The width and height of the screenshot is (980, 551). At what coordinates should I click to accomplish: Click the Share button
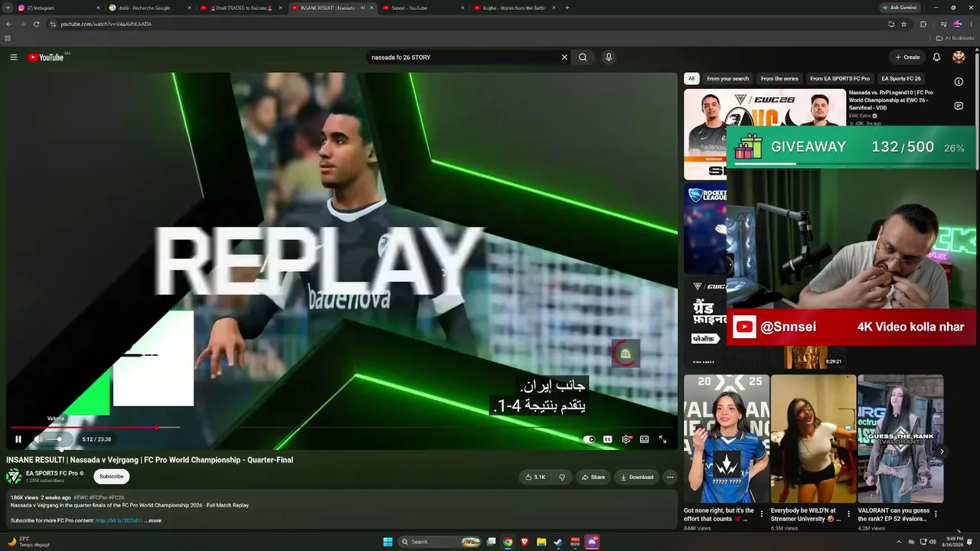(593, 477)
